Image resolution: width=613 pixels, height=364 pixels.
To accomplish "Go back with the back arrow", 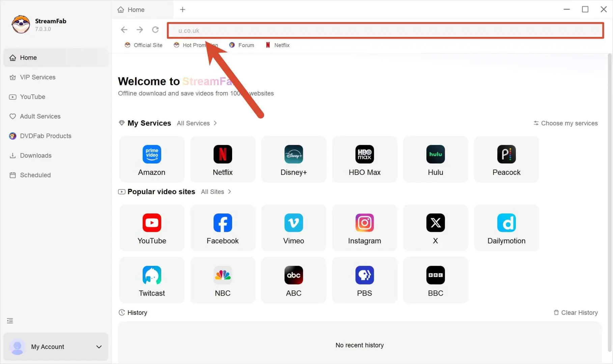I will pyautogui.click(x=124, y=30).
